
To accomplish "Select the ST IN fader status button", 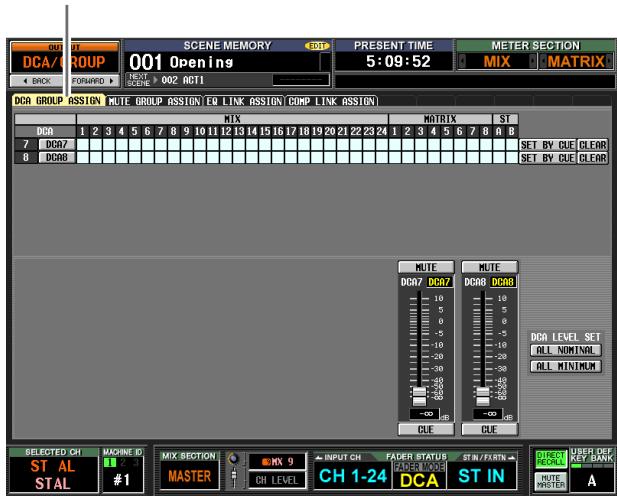I will [482, 476].
